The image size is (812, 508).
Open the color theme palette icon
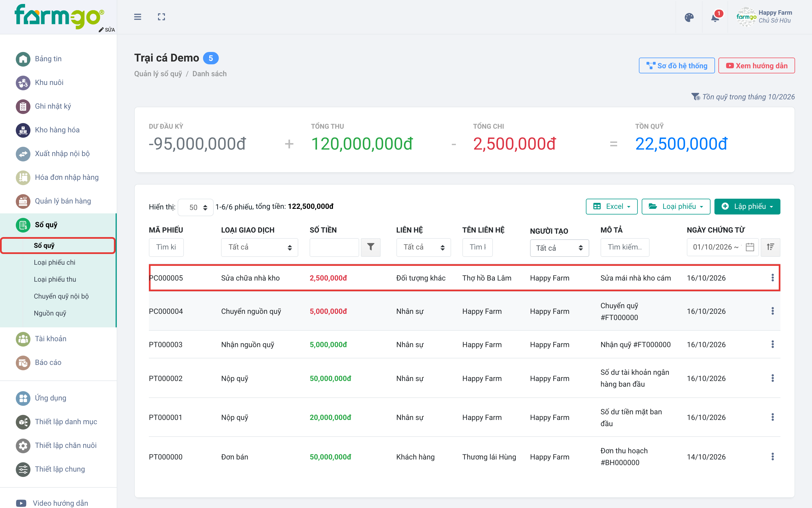pos(689,17)
